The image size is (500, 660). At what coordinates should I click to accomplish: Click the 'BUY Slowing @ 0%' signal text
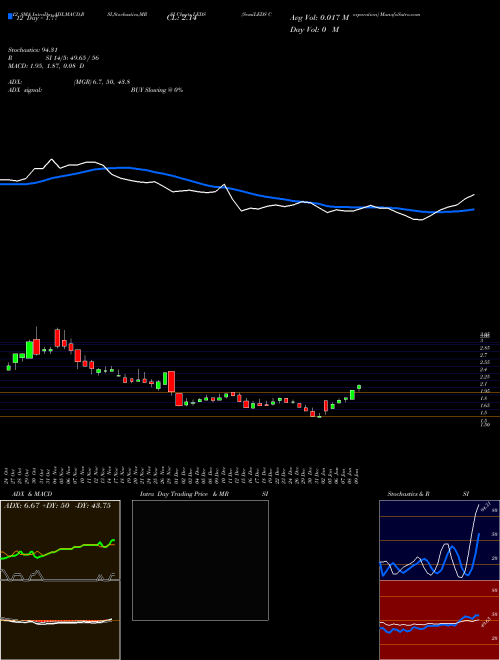pos(157,90)
